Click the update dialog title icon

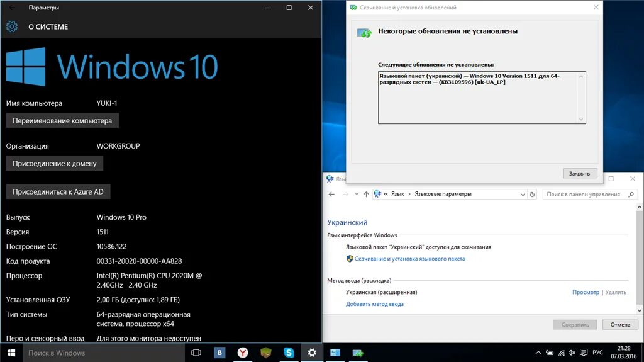(353, 8)
